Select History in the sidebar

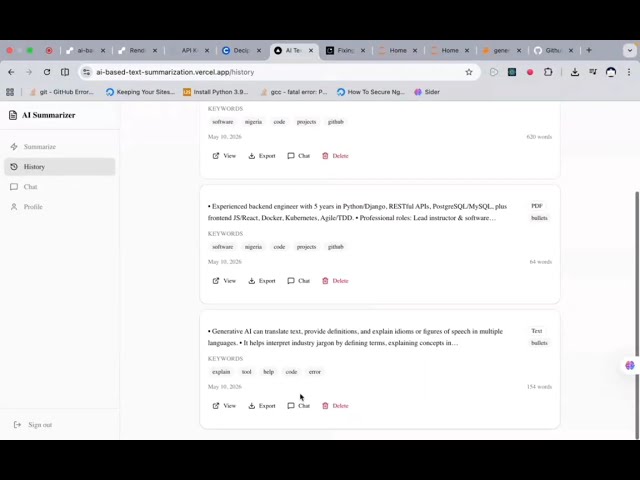[60, 167]
